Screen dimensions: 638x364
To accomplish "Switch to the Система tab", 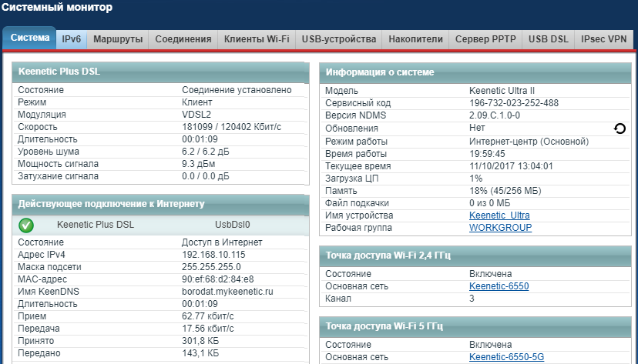I will (29, 38).
